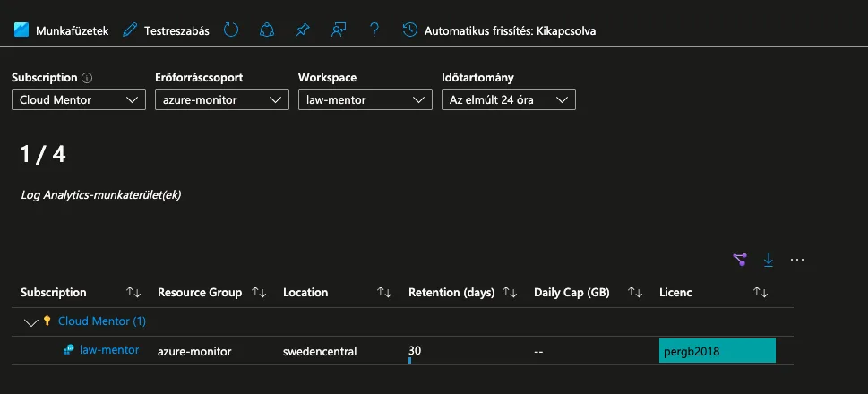The width and height of the screenshot is (868, 394).
Task: Open the Subscription dropdown Cloud Mentor
Action: click(x=79, y=99)
